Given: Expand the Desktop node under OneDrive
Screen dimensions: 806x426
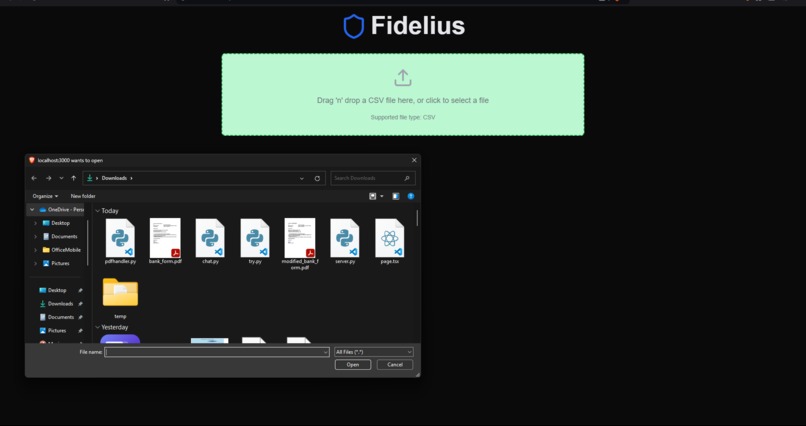Looking at the screenshot, I should [x=35, y=223].
